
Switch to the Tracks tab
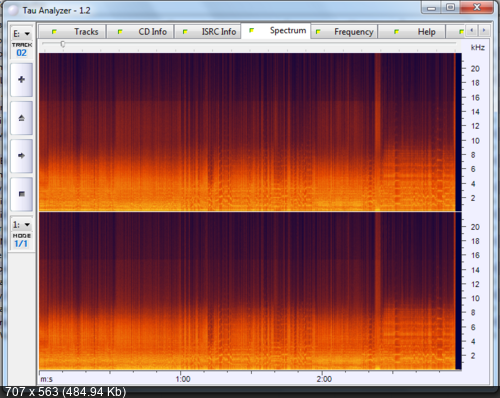[73, 32]
